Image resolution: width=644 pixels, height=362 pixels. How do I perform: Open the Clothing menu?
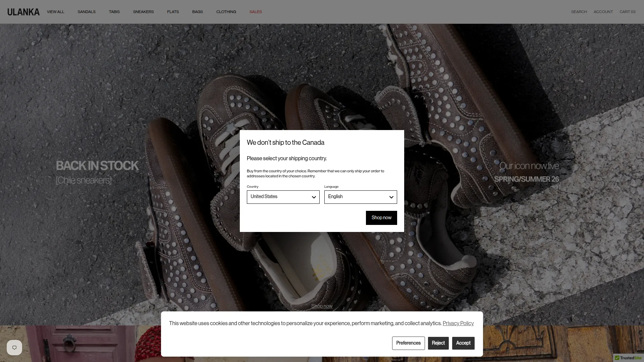(x=226, y=12)
